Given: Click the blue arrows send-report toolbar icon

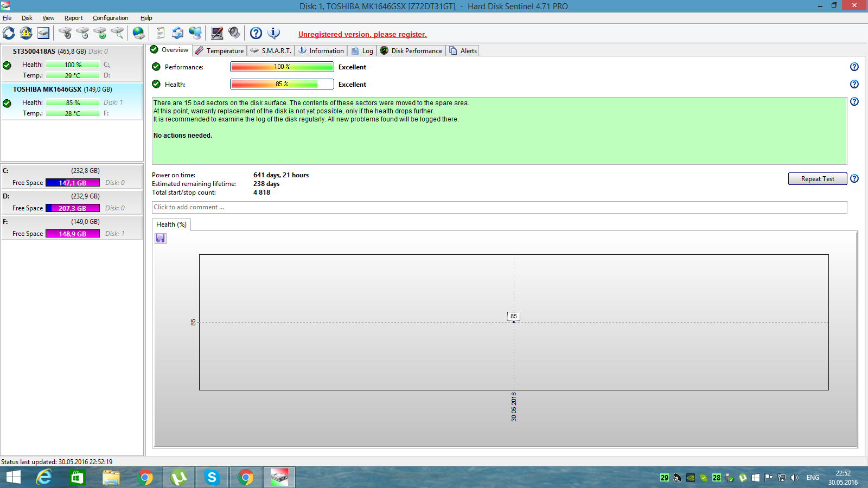Looking at the screenshot, I should (177, 33).
